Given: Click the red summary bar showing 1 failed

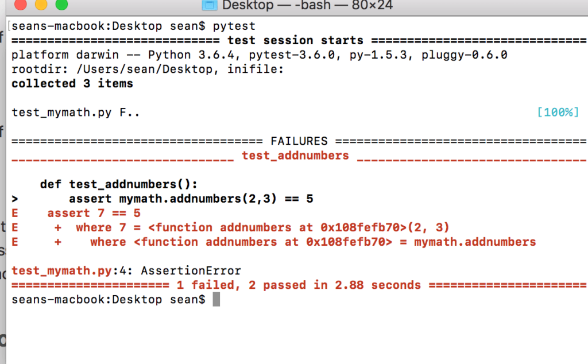Looking at the screenshot, I should 294,285.
